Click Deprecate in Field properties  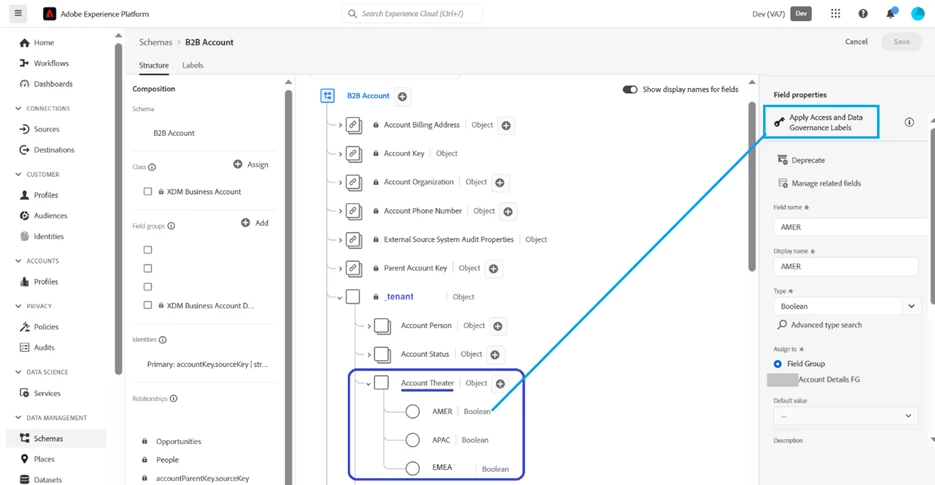click(801, 160)
